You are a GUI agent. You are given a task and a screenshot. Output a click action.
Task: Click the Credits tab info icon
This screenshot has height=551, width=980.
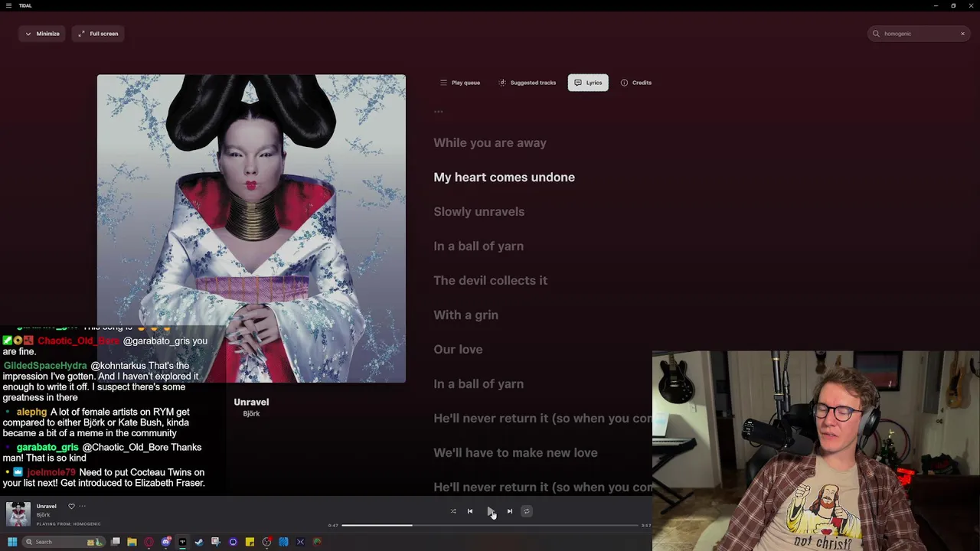[x=624, y=83]
